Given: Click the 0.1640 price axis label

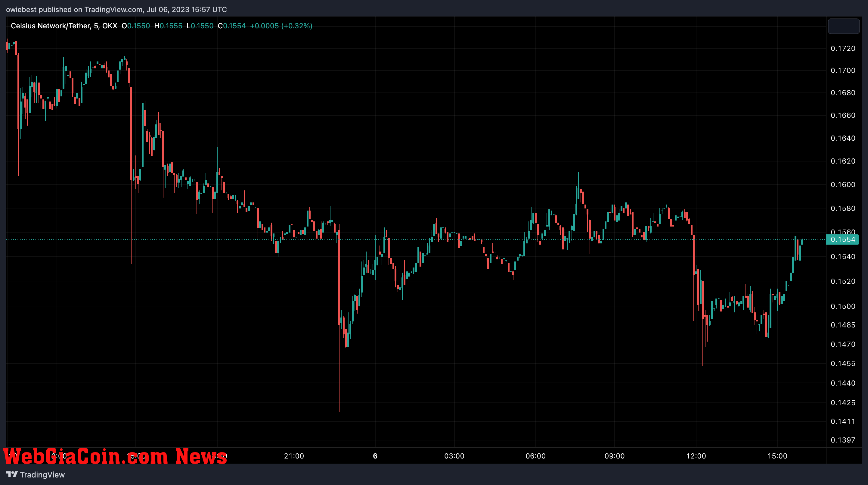Looking at the screenshot, I should point(843,138).
